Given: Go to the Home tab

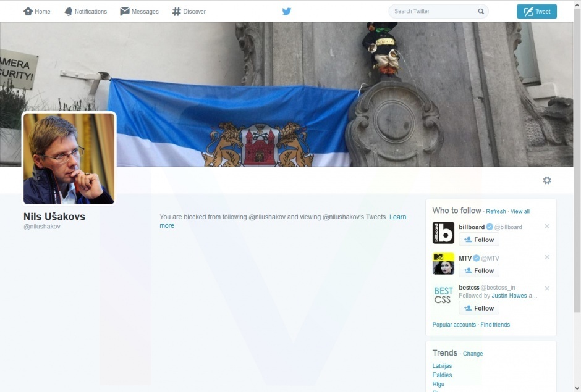Looking at the screenshot, I should (37, 11).
